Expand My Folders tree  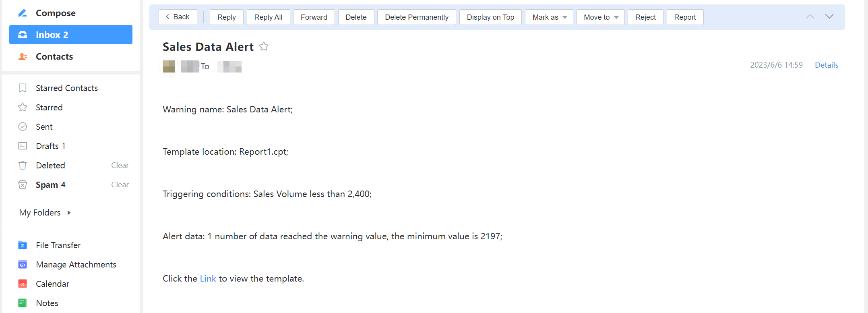[x=69, y=213]
